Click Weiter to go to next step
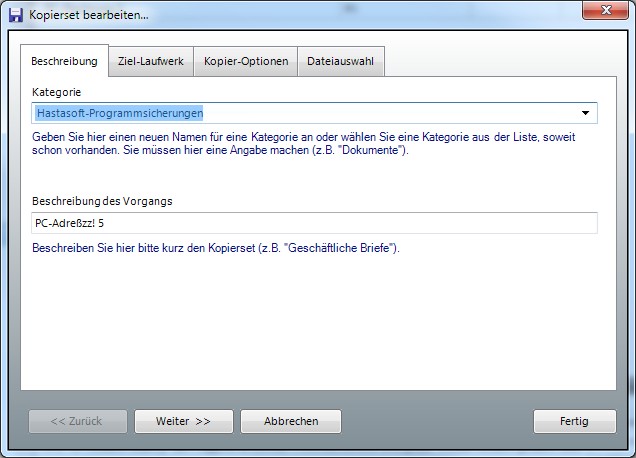This screenshot has height=458, width=636. click(183, 421)
